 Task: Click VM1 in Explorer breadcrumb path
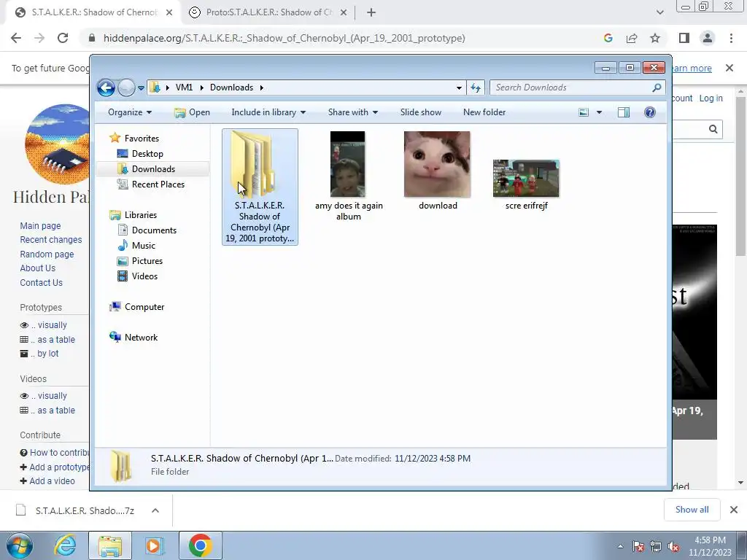click(x=184, y=87)
